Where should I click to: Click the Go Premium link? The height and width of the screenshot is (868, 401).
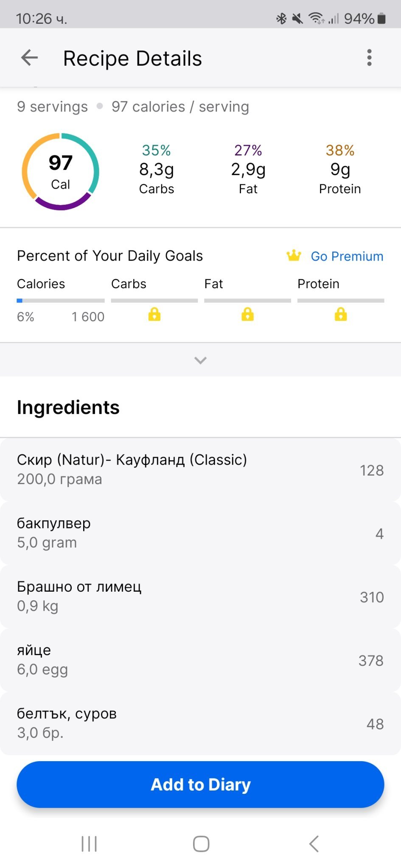(347, 256)
